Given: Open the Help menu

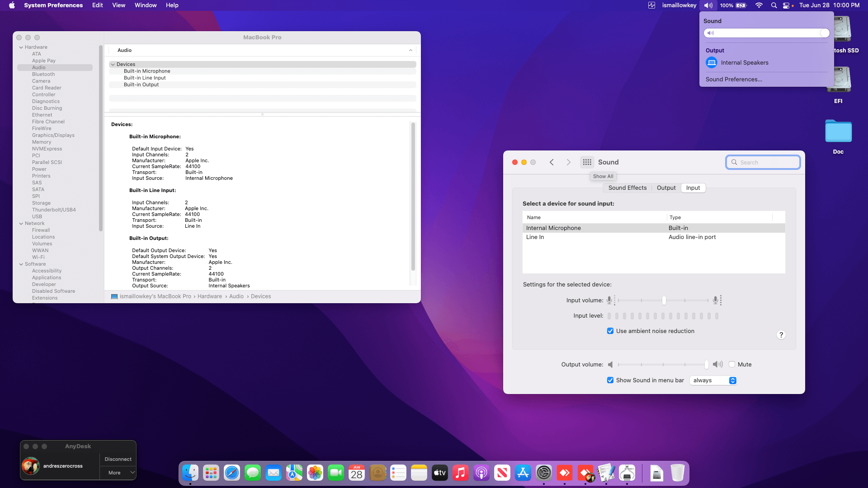Looking at the screenshot, I should [172, 5].
